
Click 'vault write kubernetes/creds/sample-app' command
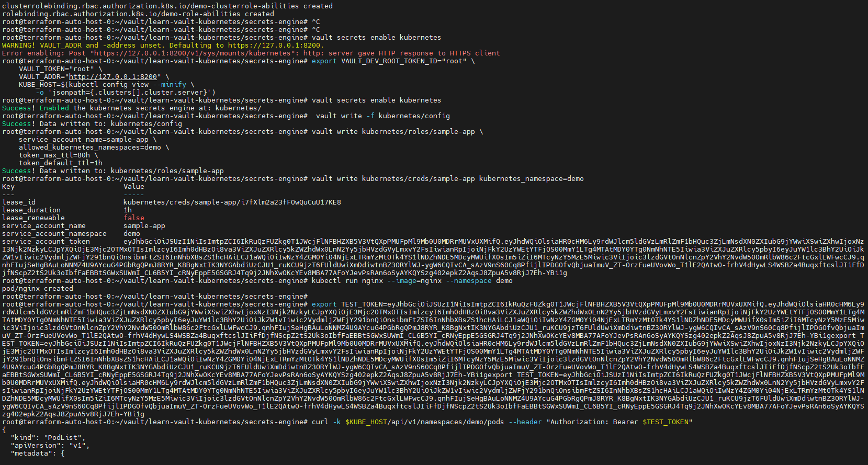pos(393,178)
